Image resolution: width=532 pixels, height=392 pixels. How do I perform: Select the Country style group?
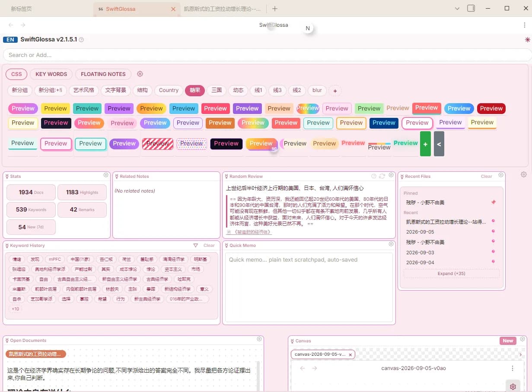tap(169, 90)
